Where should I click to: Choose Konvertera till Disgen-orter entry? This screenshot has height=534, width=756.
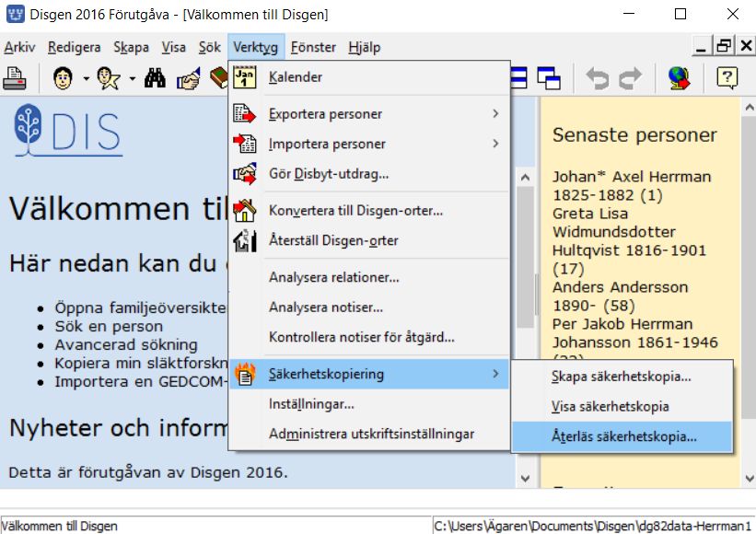coord(369,211)
